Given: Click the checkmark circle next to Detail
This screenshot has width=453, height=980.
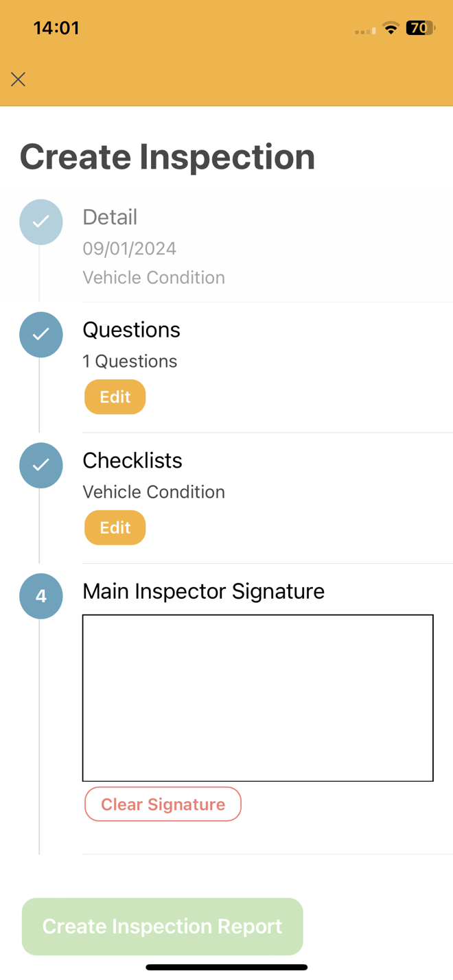Looking at the screenshot, I should pyautogui.click(x=40, y=222).
